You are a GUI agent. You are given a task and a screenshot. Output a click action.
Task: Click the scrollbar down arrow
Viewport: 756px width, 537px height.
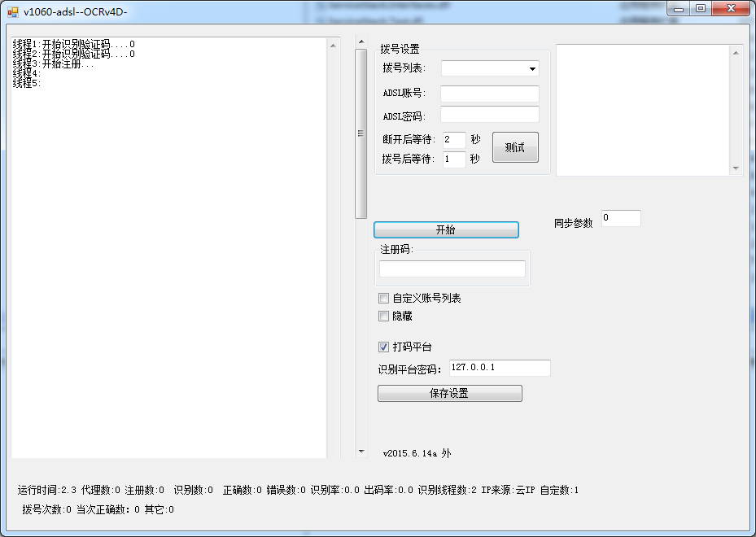pos(360,450)
